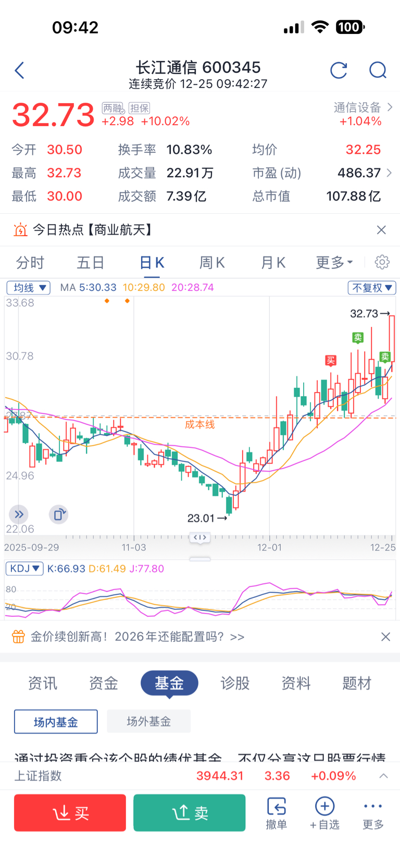Tap the 今日热点 alarm icon
Image resolution: width=400 pixels, height=868 pixels.
click(x=20, y=230)
